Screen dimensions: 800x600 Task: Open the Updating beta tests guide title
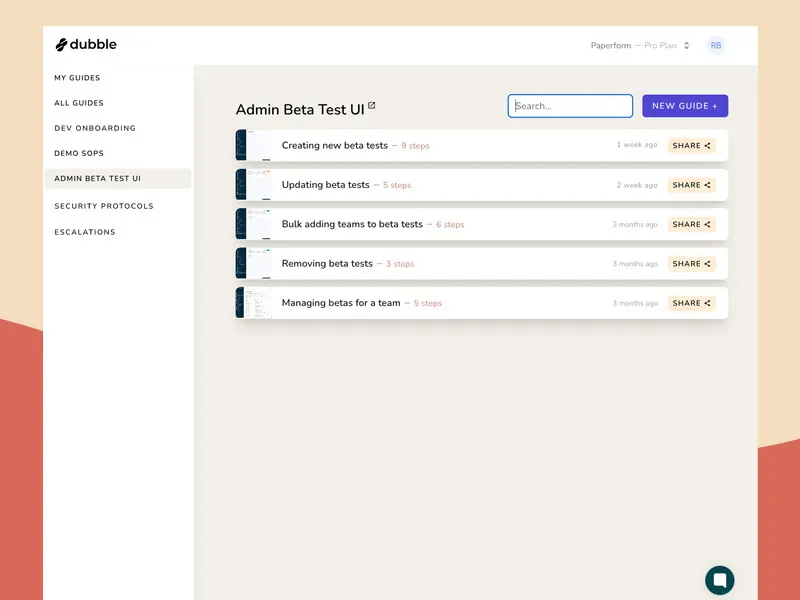[x=326, y=185]
